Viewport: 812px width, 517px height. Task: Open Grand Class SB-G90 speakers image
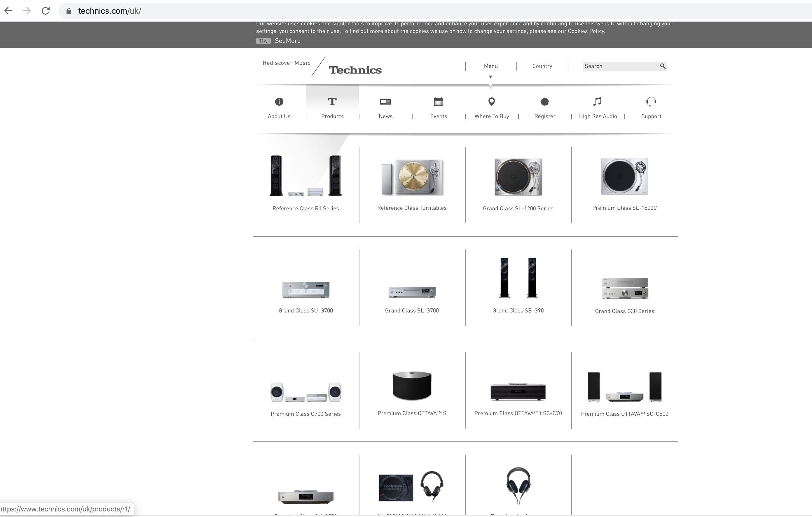518,278
